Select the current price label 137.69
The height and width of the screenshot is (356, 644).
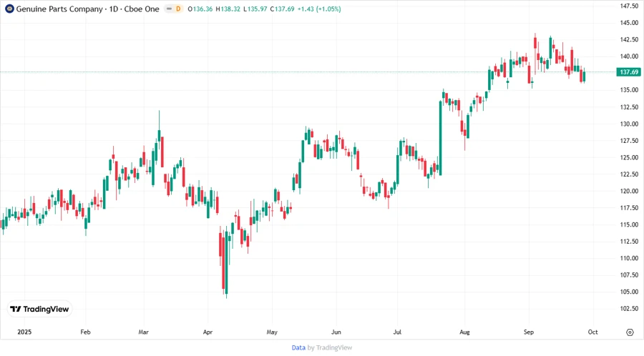pos(628,71)
